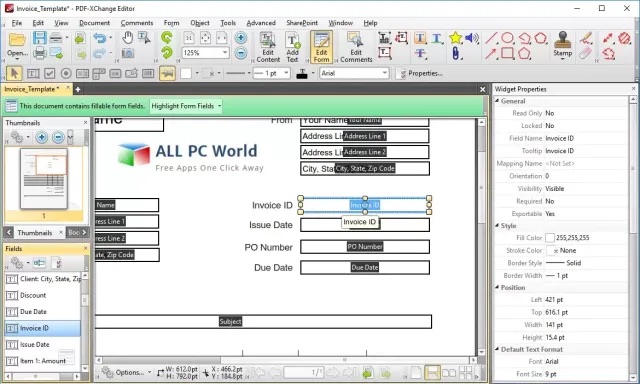Toggle the highlighted page layout status button
Viewport: 640px width, 384px height.
(x=432, y=373)
